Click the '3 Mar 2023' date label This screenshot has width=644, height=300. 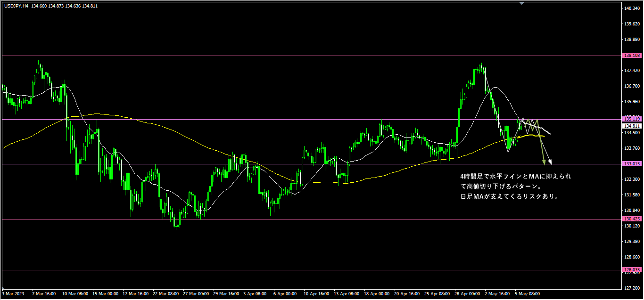point(13,293)
